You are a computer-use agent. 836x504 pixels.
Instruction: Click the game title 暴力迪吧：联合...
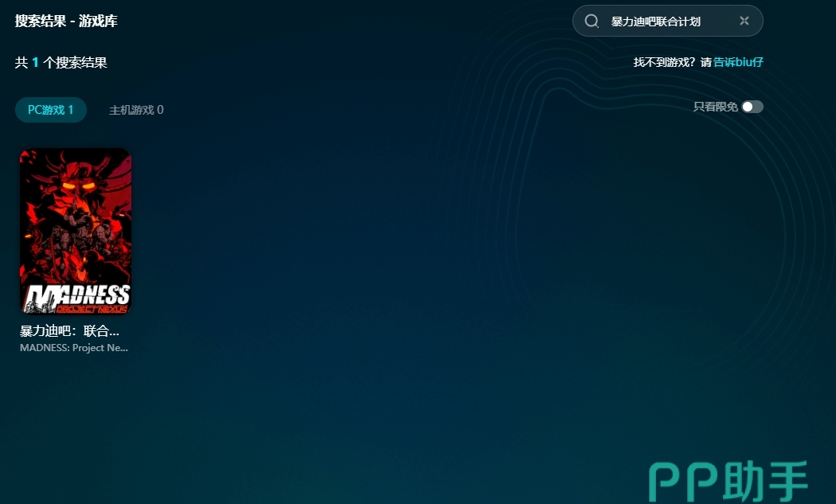click(x=69, y=330)
